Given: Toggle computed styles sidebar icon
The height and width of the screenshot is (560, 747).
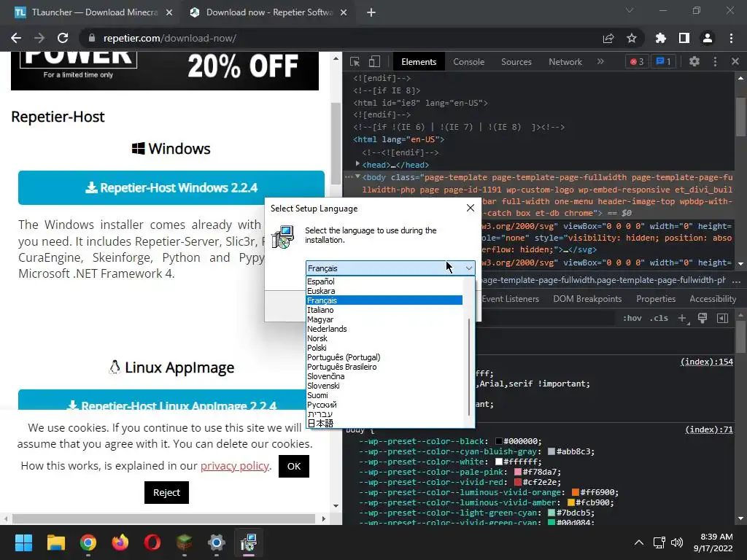Looking at the screenshot, I should point(722,318).
